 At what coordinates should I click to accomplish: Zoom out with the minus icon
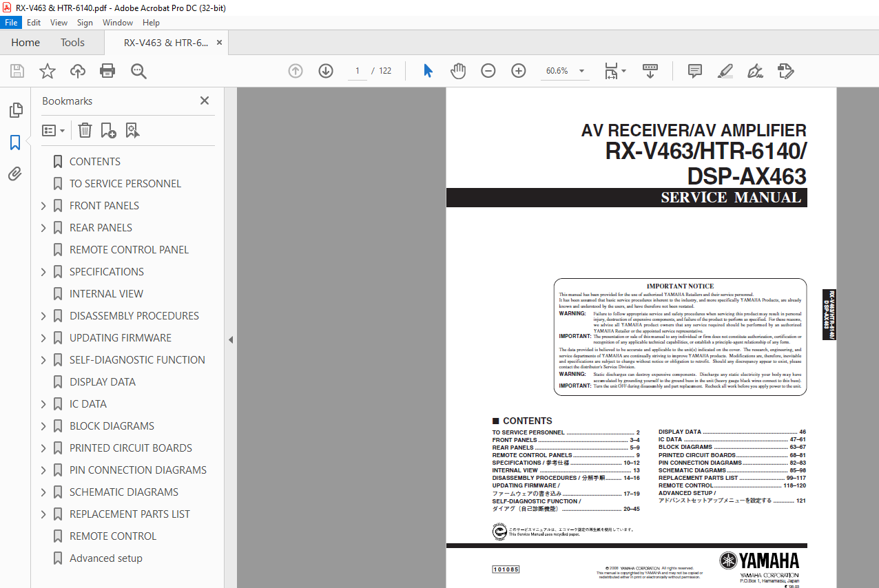pyautogui.click(x=488, y=71)
